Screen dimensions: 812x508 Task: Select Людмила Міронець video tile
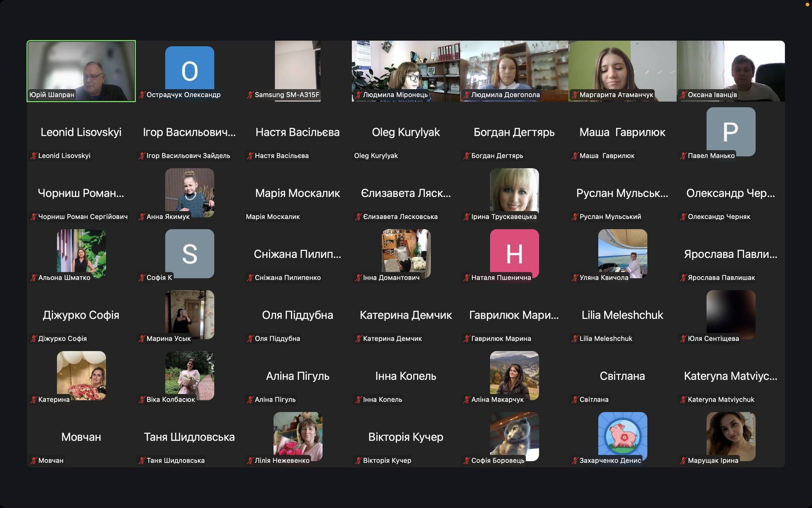[x=406, y=67]
